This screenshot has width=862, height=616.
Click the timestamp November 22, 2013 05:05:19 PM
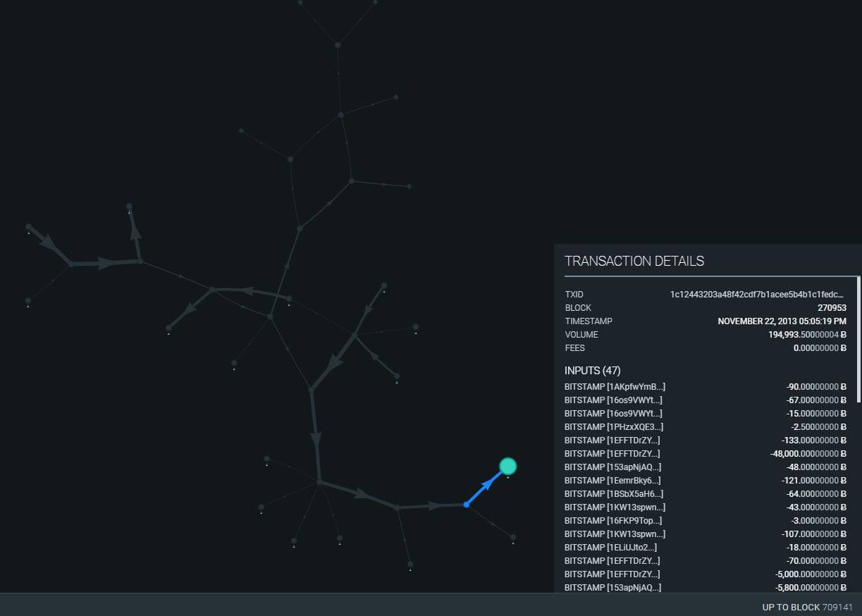coord(782,321)
